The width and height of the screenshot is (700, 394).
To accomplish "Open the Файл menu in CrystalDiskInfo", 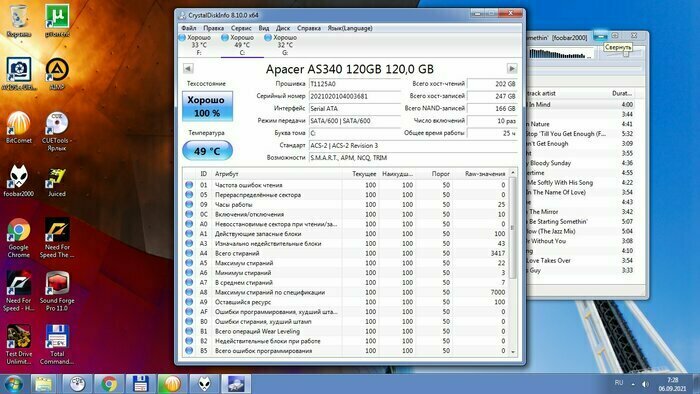I will (x=189, y=28).
